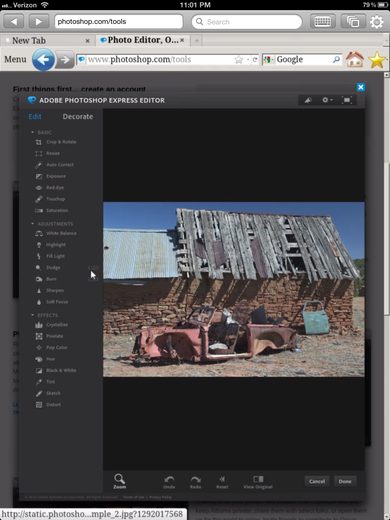The height and width of the screenshot is (520, 390).
Task: Apply the Hue effect
Action: (x=45, y=359)
